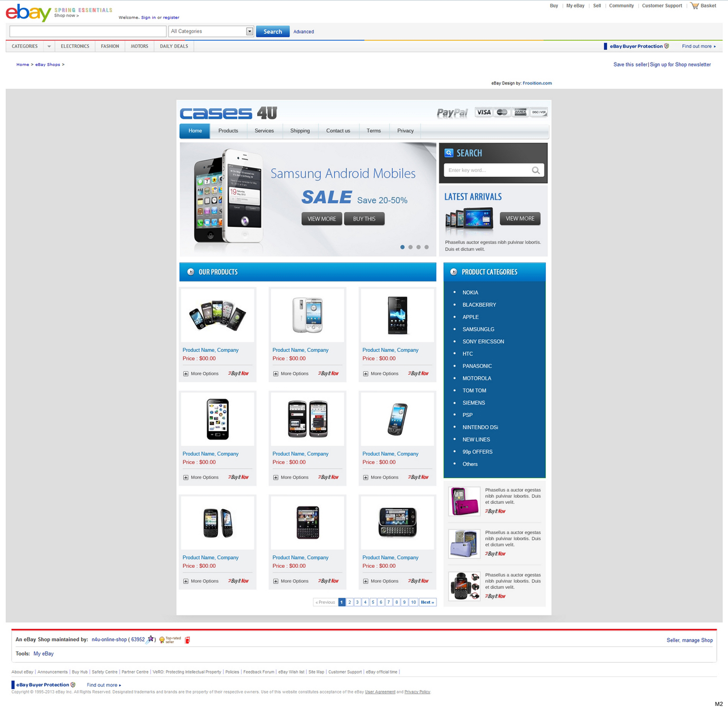Viewport: 728px width, 712px height.
Task: Select the third carousel dot on the banner
Action: click(418, 247)
